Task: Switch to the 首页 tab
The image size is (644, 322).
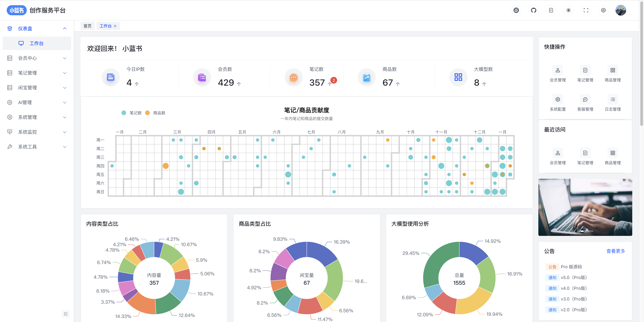Action: tap(87, 26)
